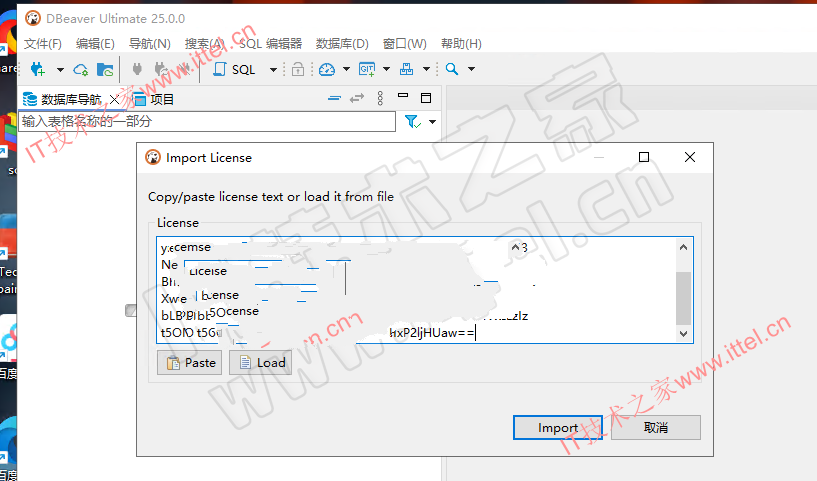
Task: Open the 数据库(D) menu
Action: tap(342, 44)
